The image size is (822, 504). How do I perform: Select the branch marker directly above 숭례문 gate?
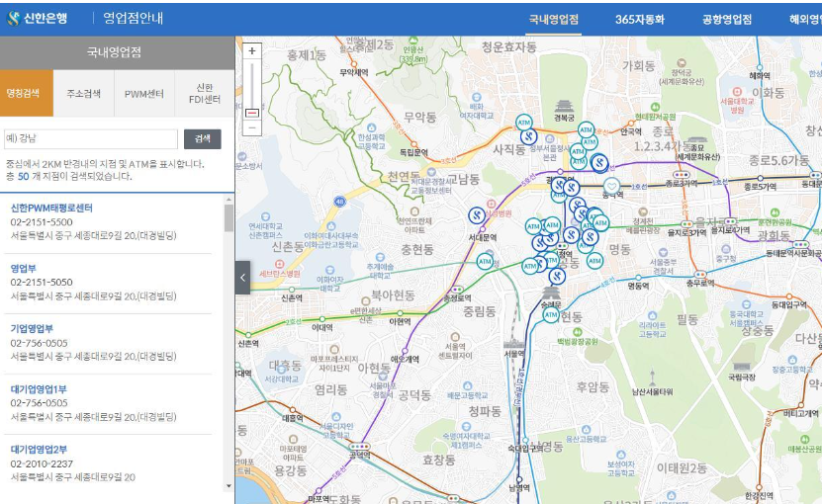pyautogui.click(x=557, y=276)
